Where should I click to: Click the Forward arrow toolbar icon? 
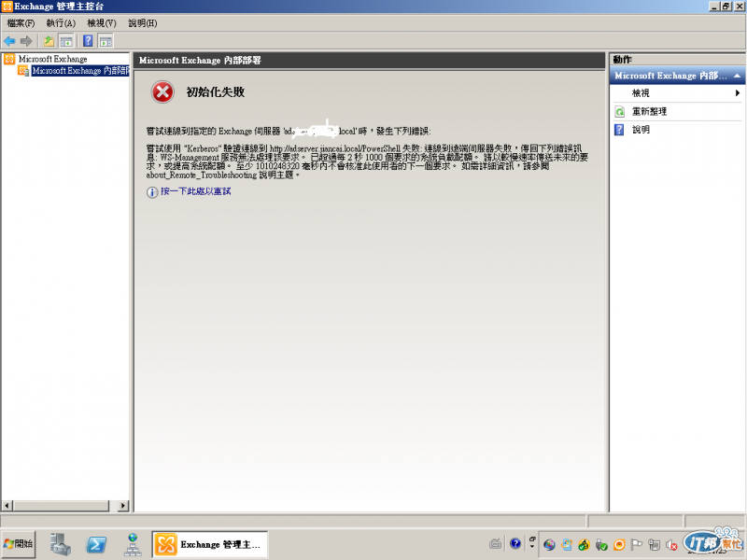click(26, 41)
